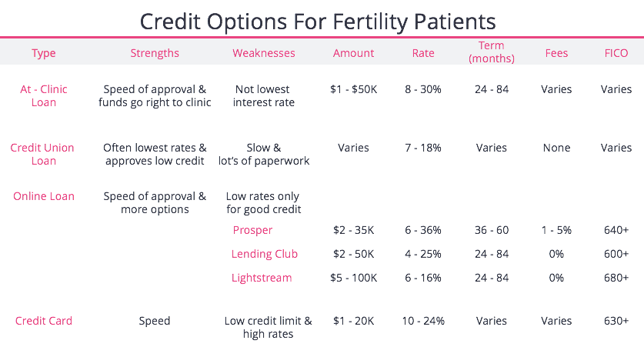The width and height of the screenshot is (644, 347).
Task: Click Prosper's 6 - 36% rate cell
Action: 423,230
